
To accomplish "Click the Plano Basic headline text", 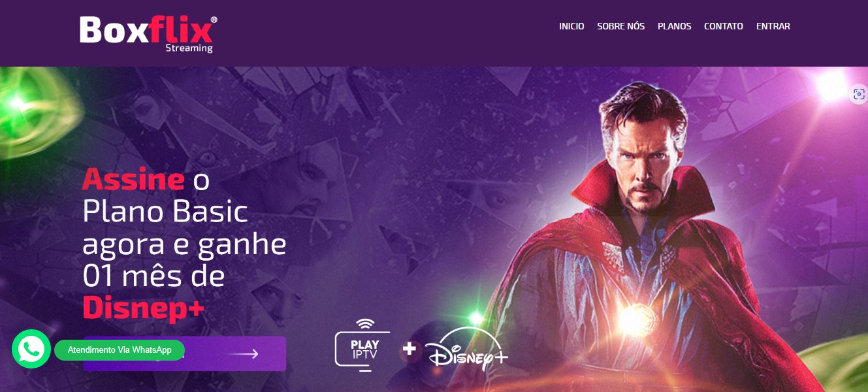I will [165, 212].
